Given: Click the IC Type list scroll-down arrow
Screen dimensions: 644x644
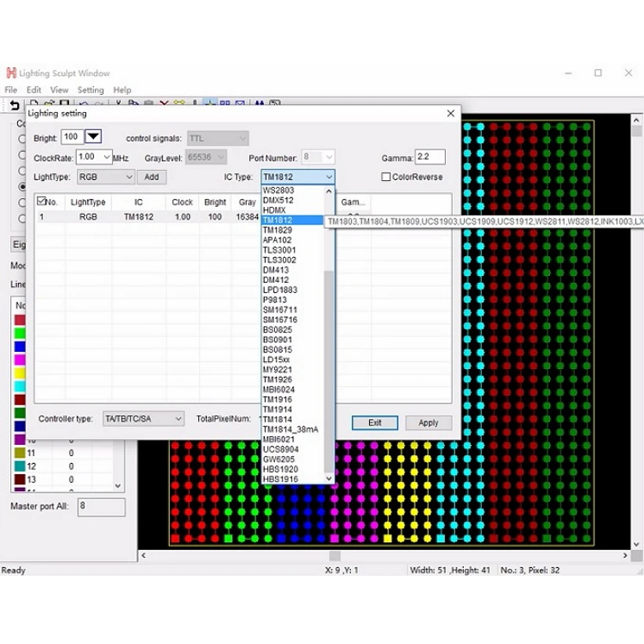Looking at the screenshot, I should (328, 479).
